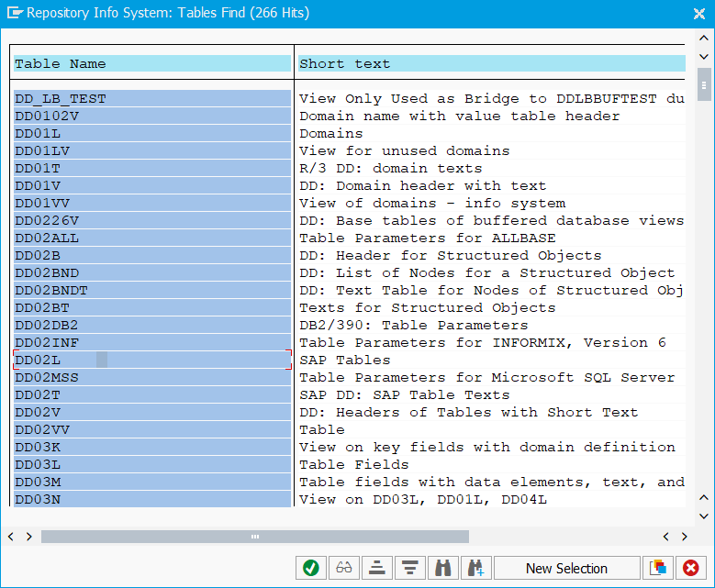The width and height of the screenshot is (715, 588).
Task: Select table row DD02BNDT
Action: pyautogui.click(x=151, y=290)
